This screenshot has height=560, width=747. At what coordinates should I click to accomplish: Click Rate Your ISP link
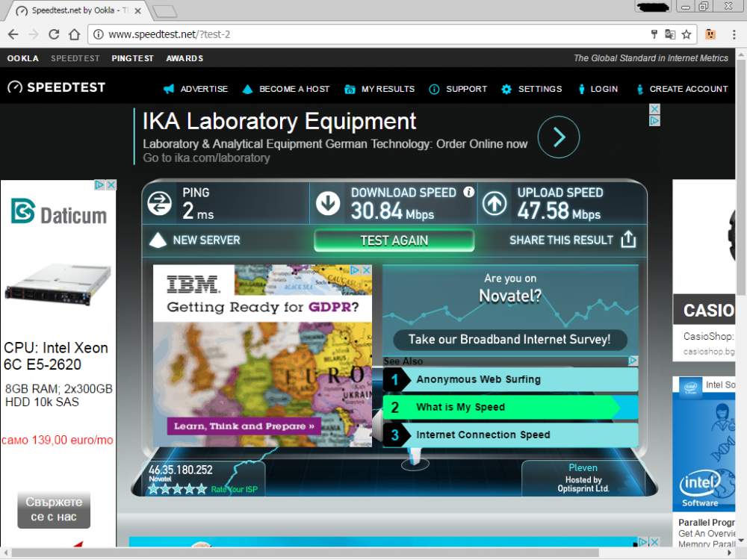pyautogui.click(x=234, y=489)
